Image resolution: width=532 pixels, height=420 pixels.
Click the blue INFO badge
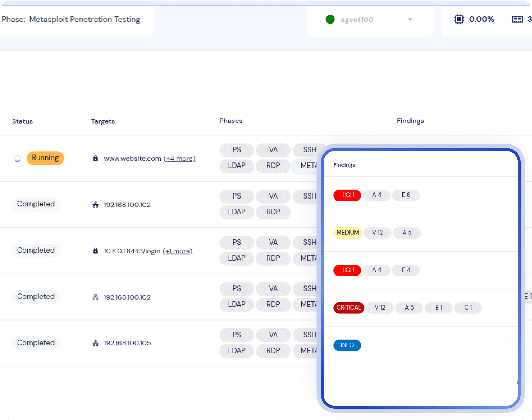coord(347,345)
